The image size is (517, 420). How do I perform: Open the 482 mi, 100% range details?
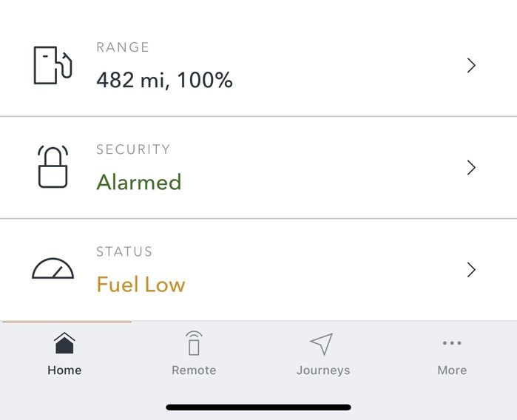tap(164, 80)
